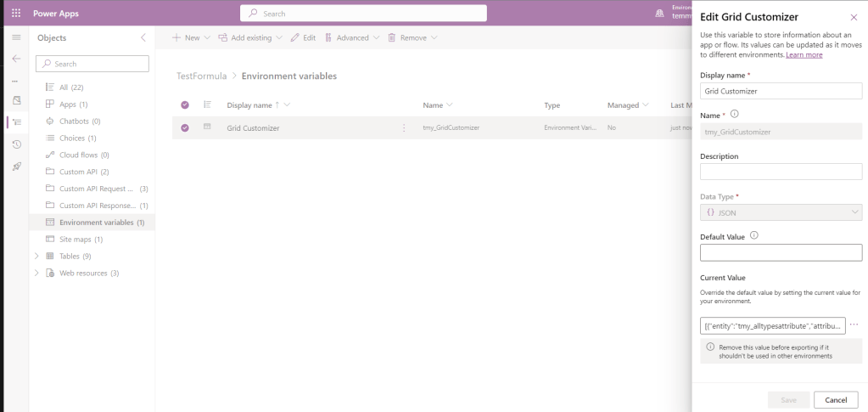This screenshot has height=412, width=868.
Task: Open the Data Type JSON combo box
Action: click(781, 212)
